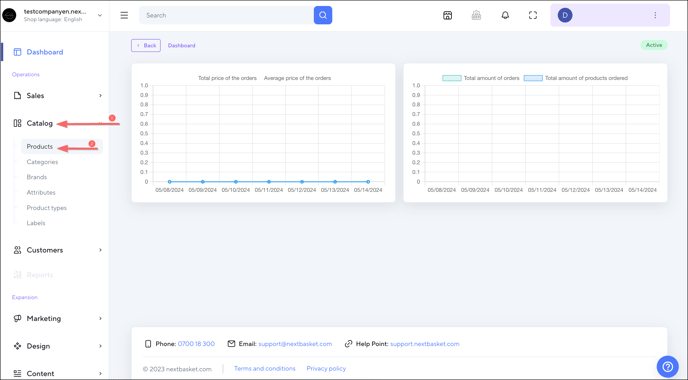Screen dimensions: 688x380
Task: Expand the Design menu chevron
Action: [x=100, y=346]
